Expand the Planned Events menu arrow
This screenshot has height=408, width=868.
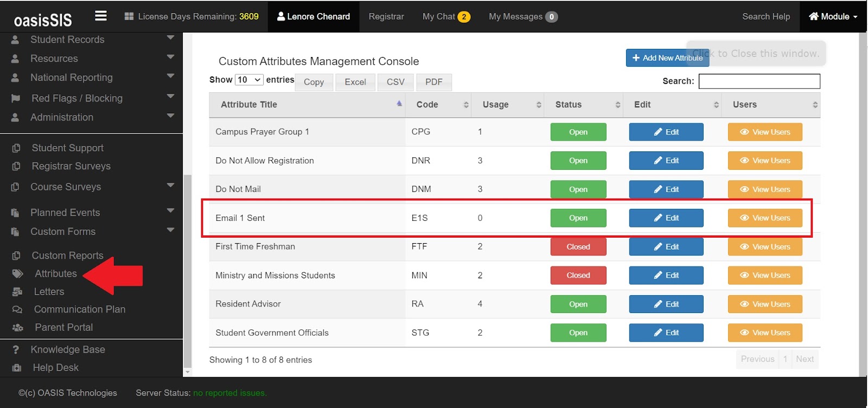click(x=170, y=211)
